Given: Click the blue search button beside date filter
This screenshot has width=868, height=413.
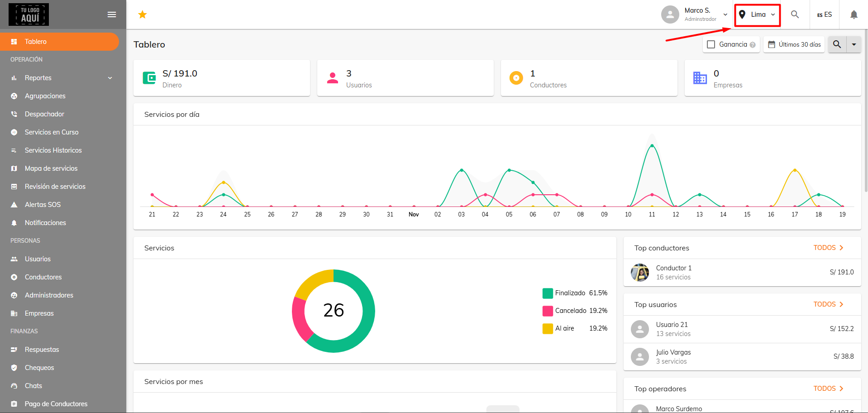Looking at the screenshot, I should tap(837, 44).
